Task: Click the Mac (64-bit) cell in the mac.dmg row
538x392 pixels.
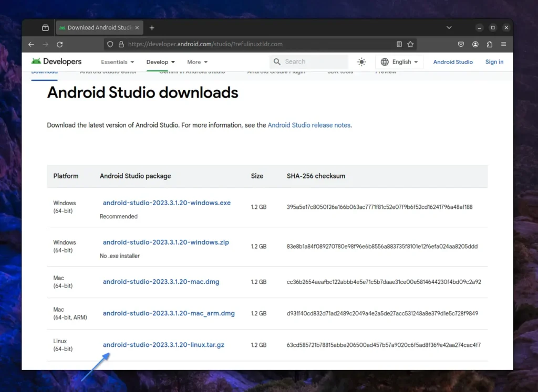Action: pyautogui.click(x=63, y=282)
